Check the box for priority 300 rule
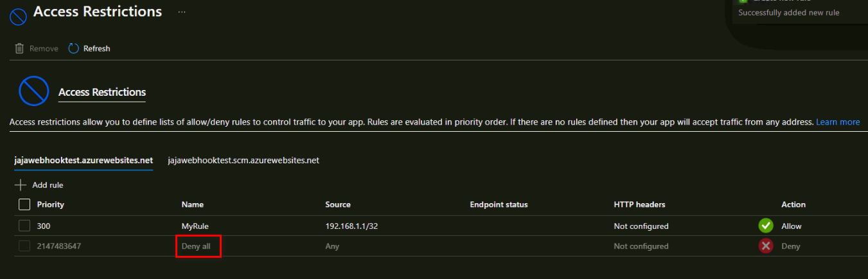Viewport: 868px width, 279px height. [x=24, y=226]
